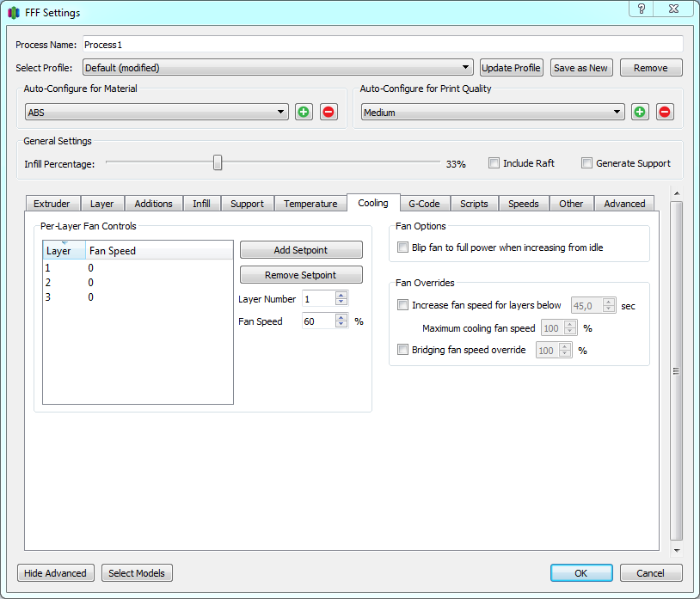Click the Infill Percentage slider handle
This screenshot has height=599, width=700.
(x=218, y=162)
